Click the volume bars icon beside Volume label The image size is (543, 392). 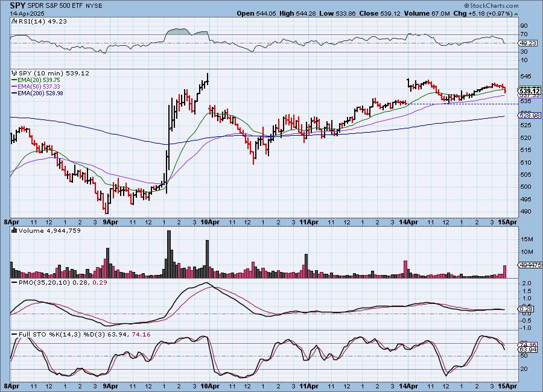(14, 230)
